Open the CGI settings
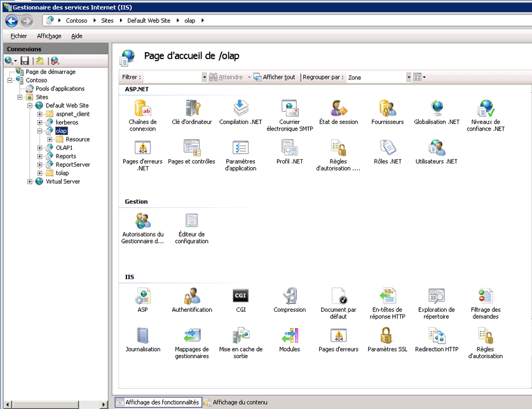This screenshot has width=532, height=409. [x=240, y=298]
